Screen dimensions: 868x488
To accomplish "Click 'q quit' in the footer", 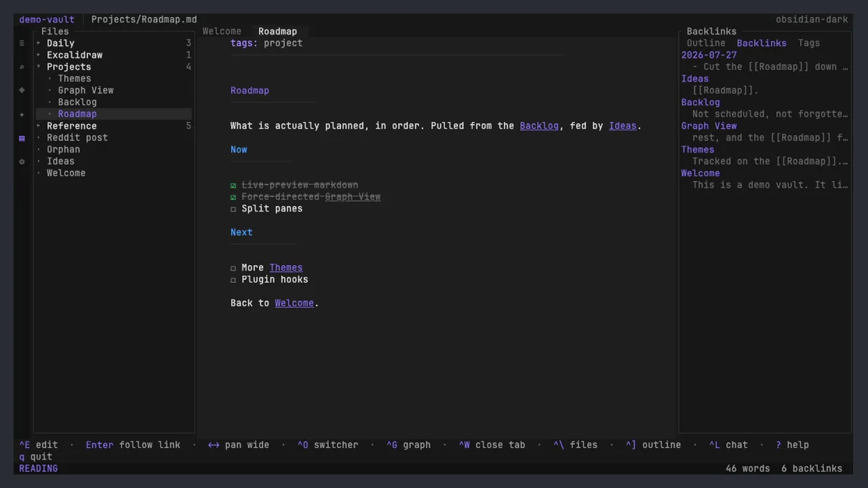I will pos(36,457).
